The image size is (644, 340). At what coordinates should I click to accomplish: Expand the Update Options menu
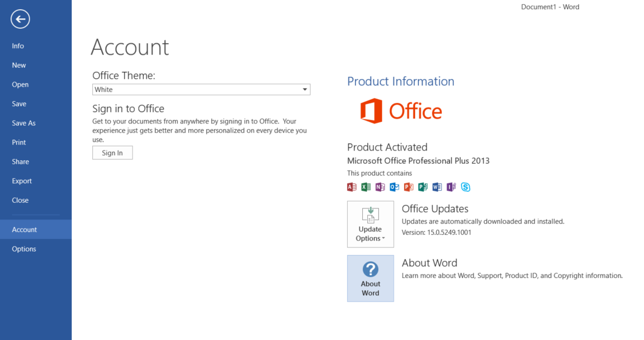click(370, 224)
